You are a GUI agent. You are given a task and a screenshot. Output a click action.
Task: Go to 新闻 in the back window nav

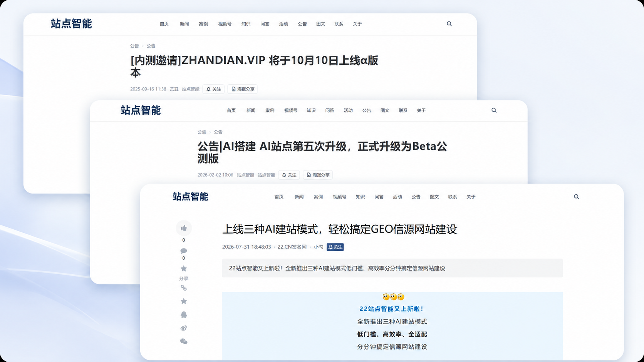(184, 24)
